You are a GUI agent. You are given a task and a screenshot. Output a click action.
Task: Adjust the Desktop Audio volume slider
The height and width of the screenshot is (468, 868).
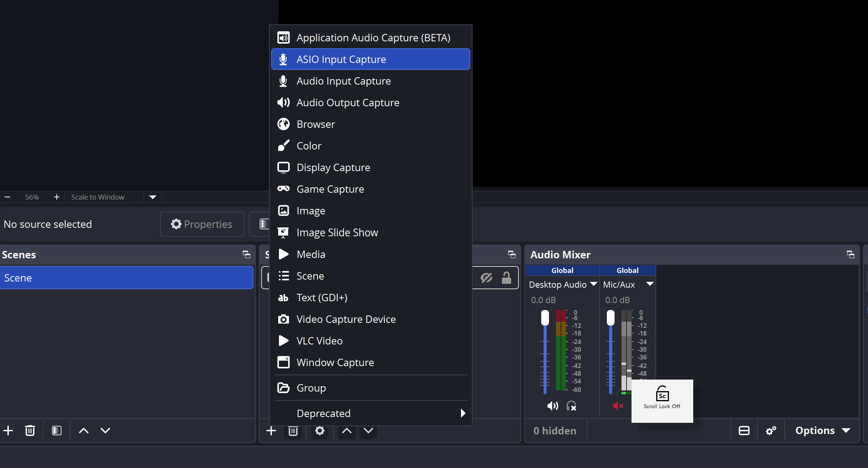click(545, 352)
